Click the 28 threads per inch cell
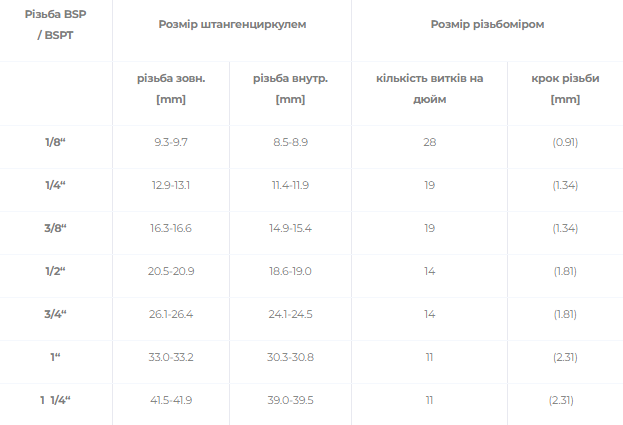Viewport: 623px width, 425px height. [430, 142]
